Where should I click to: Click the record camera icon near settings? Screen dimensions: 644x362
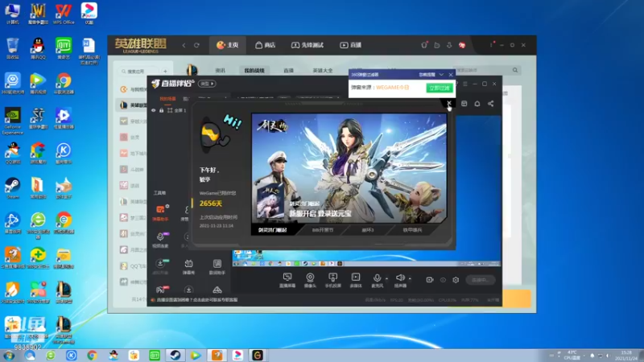coord(430,280)
